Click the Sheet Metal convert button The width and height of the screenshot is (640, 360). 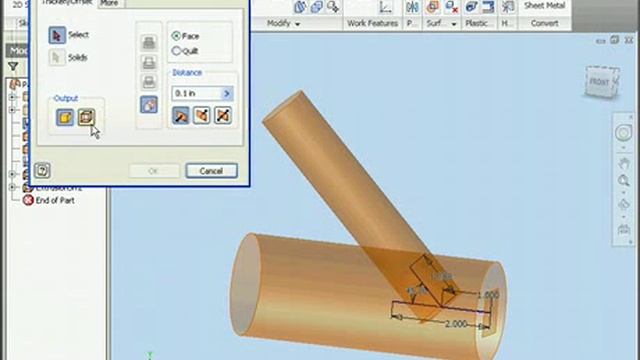point(544,6)
